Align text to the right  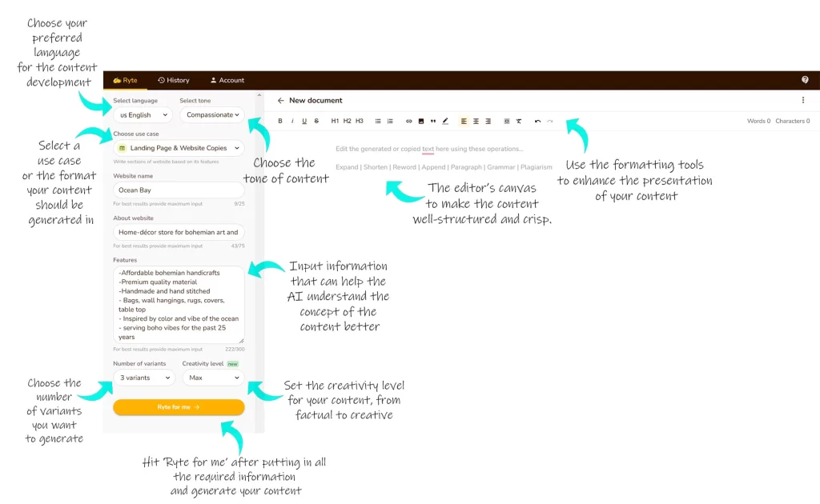coord(488,121)
